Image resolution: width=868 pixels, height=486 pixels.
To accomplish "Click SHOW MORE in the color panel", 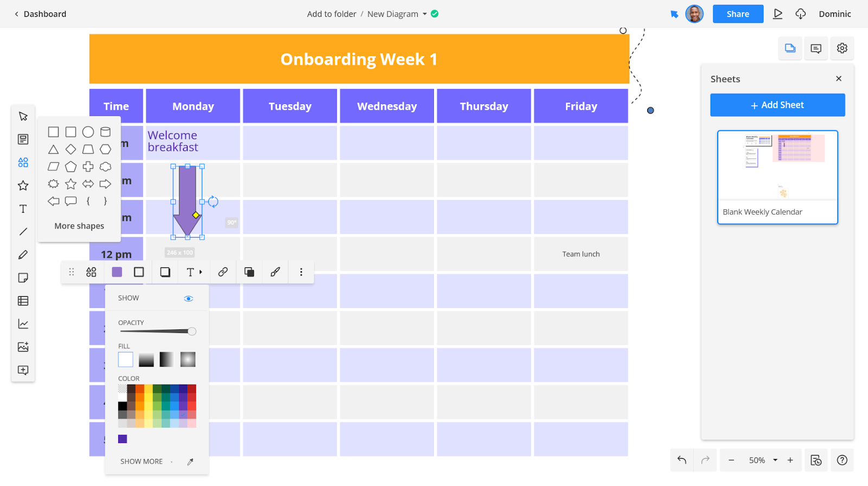I will [x=142, y=462].
